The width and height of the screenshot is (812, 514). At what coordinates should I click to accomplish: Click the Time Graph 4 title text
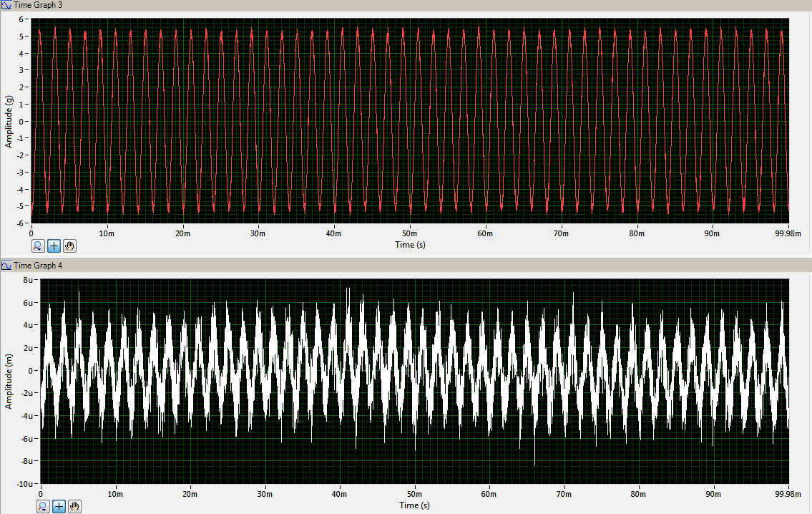click(38, 266)
